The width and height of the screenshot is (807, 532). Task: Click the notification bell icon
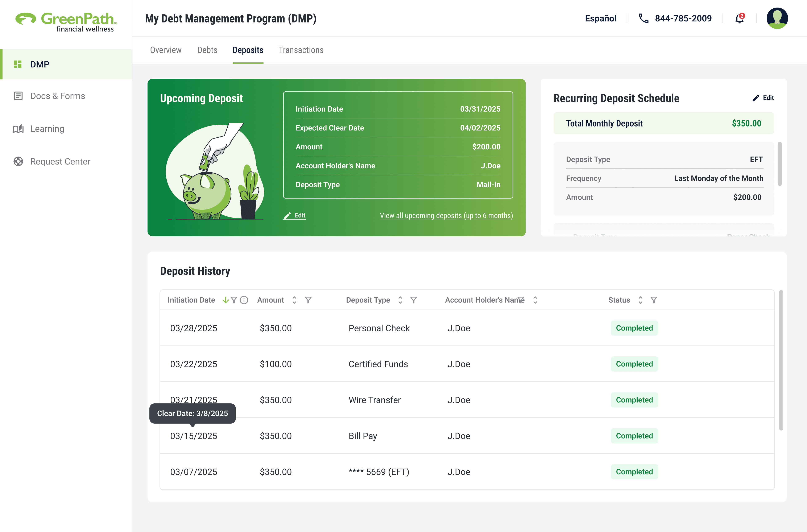tap(739, 18)
